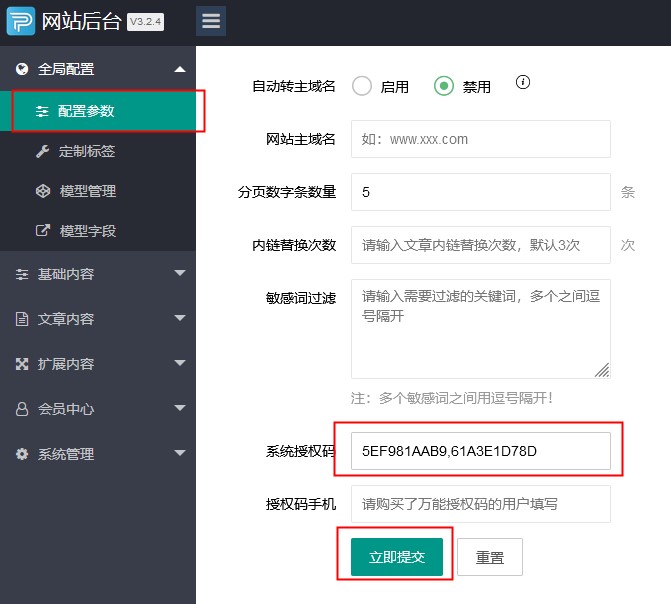Expand the 系统管理 dropdown arrow
This screenshot has height=604, width=671.
pyautogui.click(x=180, y=452)
